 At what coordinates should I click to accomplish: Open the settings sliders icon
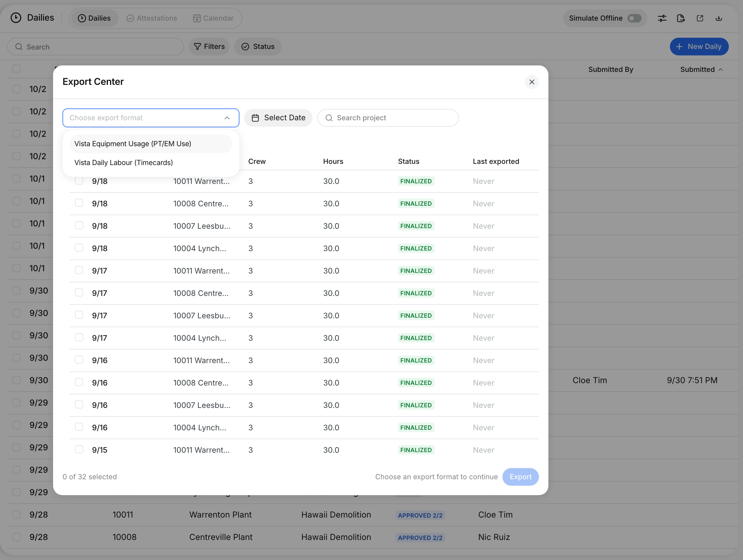coord(662,18)
